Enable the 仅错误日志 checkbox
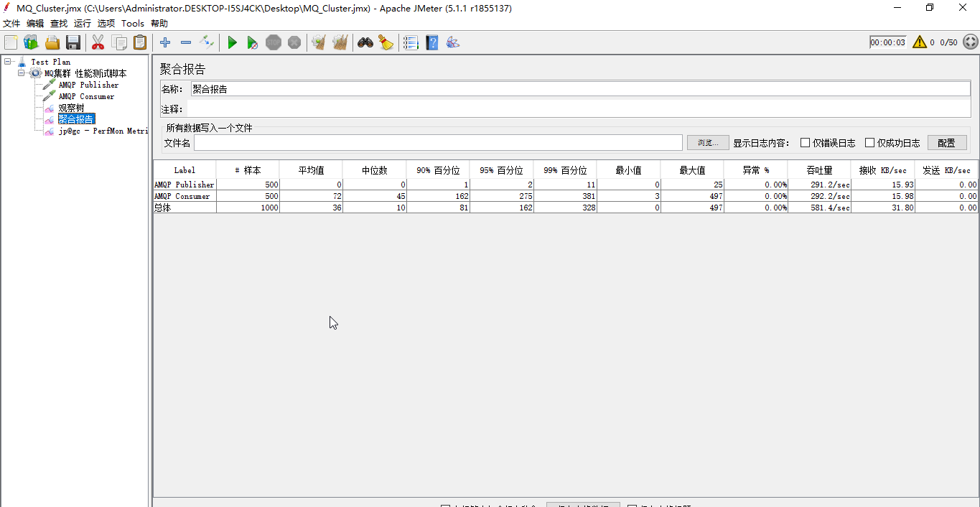 [x=806, y=142]
